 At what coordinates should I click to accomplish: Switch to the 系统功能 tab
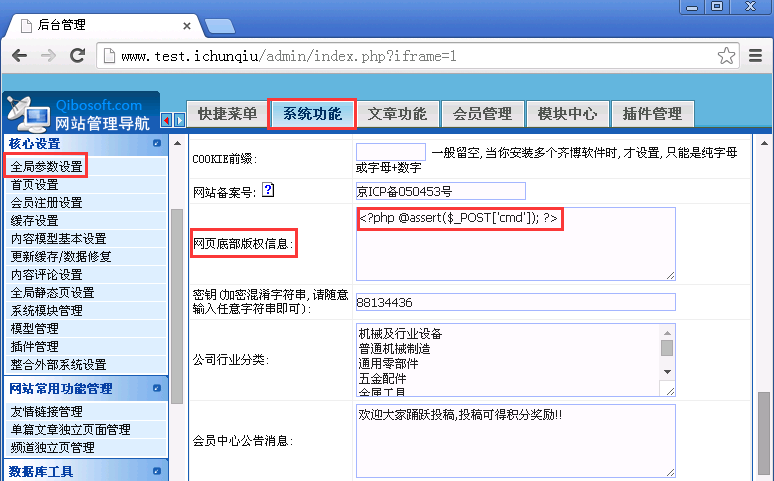pos(312,114)
